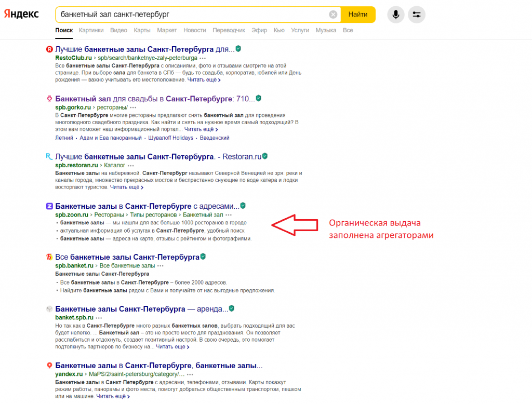Click 'Все банкетные залы' breadcrumb under spb.banket.ru

[x=127, y=265]
